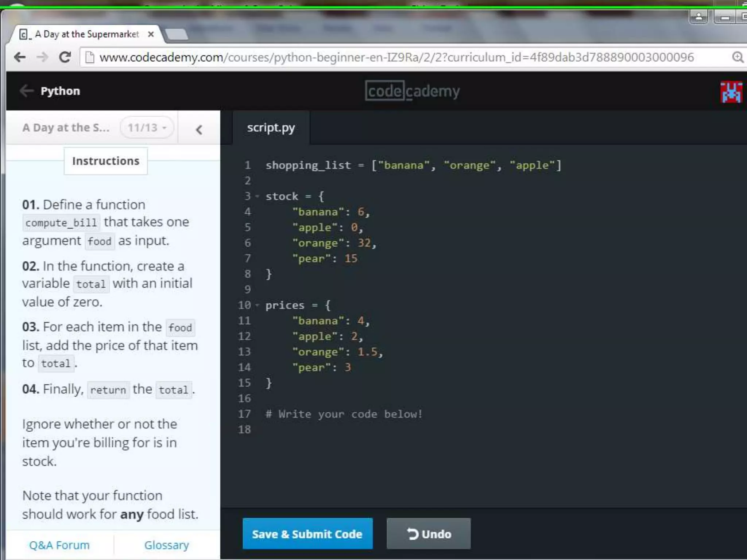Open a new browser tab
Screen dimensions: 747x560
click(x=176, y=35)
